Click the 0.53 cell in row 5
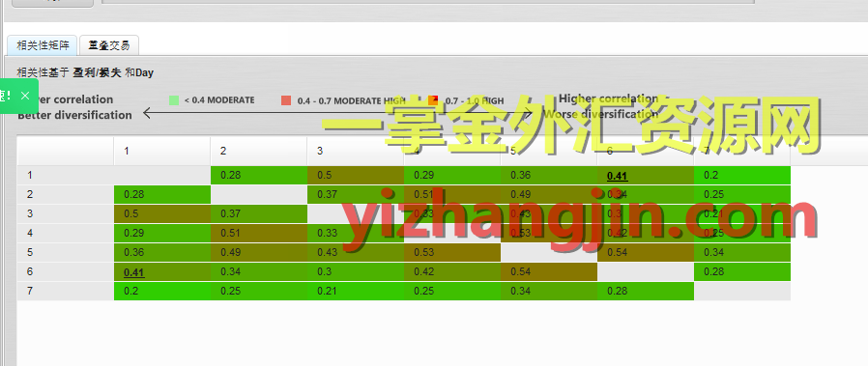The height and width of the screenshot is (366, 868). click(452, 252)
